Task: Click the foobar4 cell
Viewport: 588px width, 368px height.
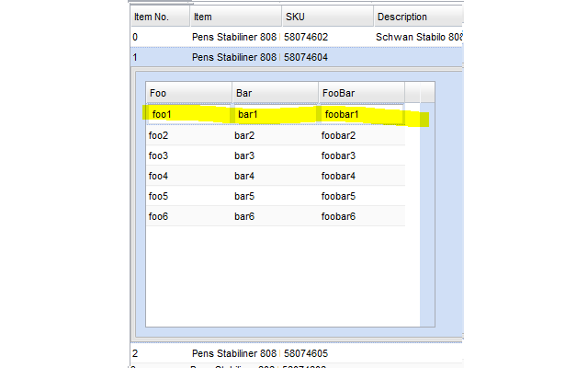Action: (x=360, y=176)
